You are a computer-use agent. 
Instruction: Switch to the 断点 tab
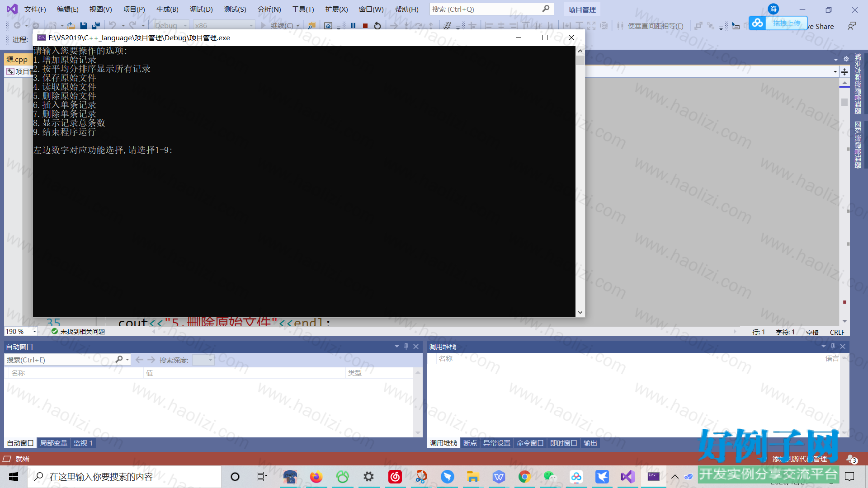470,443
